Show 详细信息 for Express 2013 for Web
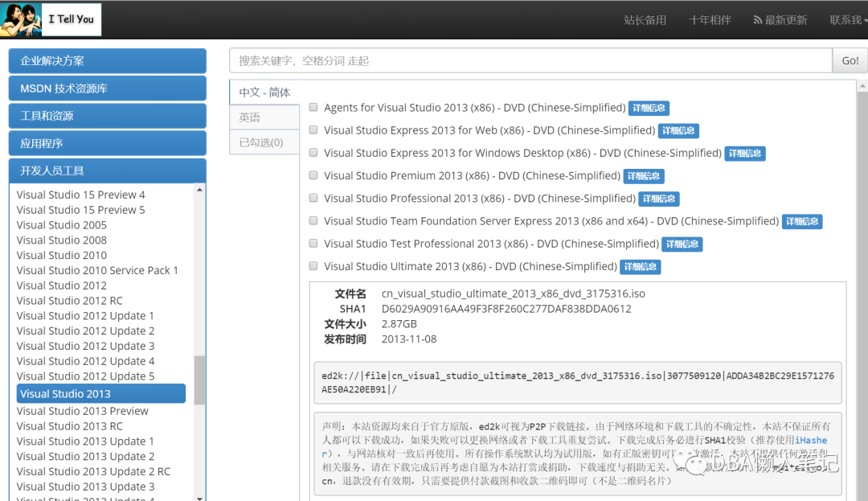The image size is (868, 501). click(x=678, y=130)
